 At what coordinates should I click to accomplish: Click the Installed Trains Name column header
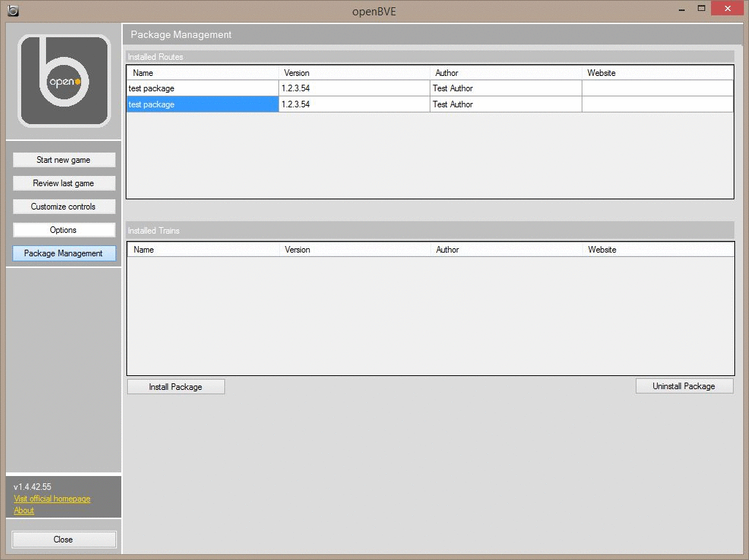point(203,250)
